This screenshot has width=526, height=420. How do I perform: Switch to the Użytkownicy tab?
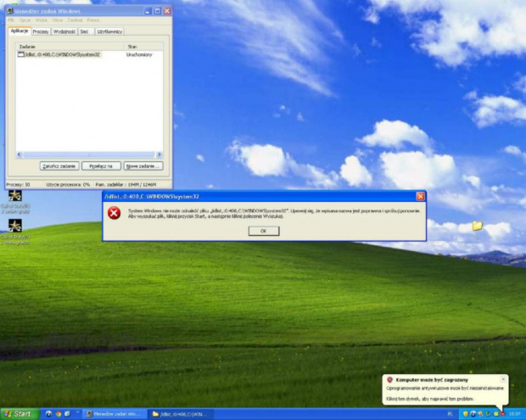click(x=109, y=31)
